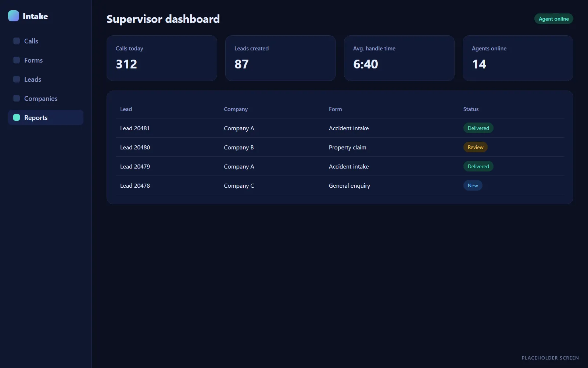
Task: Click Accident intake for Lead 20479
Action: point(349,166)
